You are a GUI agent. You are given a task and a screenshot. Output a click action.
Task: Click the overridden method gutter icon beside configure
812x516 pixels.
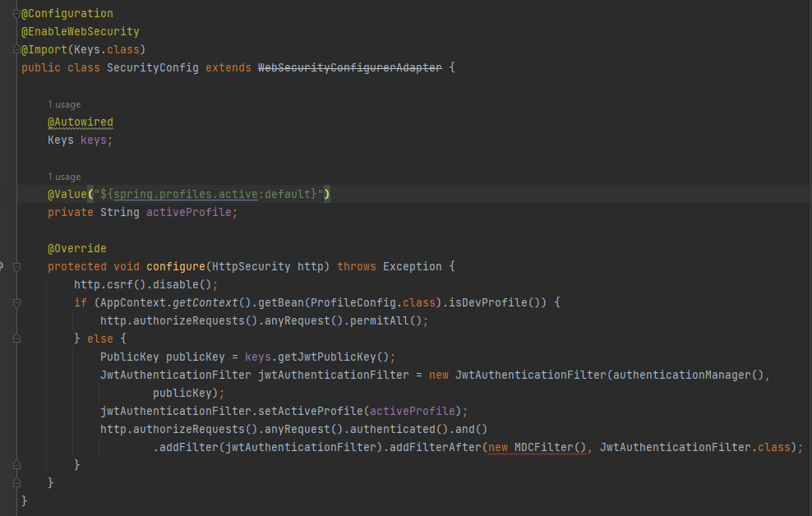coord(2,266)
